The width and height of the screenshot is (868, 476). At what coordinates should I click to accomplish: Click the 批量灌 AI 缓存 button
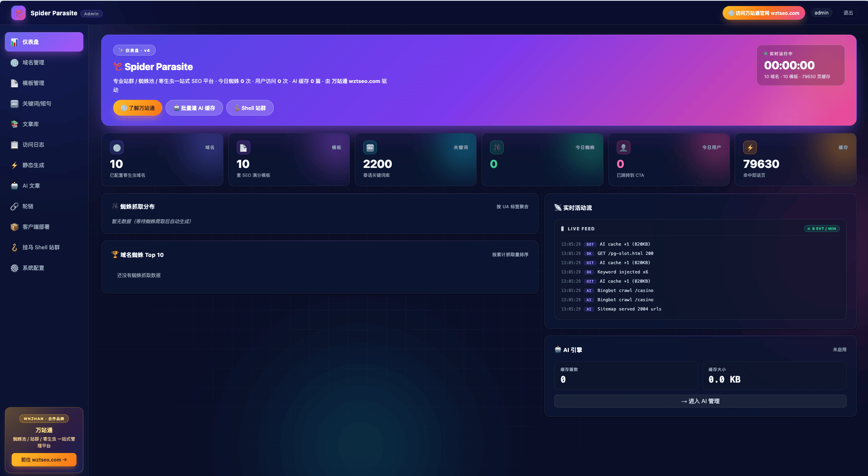(194, 108)
